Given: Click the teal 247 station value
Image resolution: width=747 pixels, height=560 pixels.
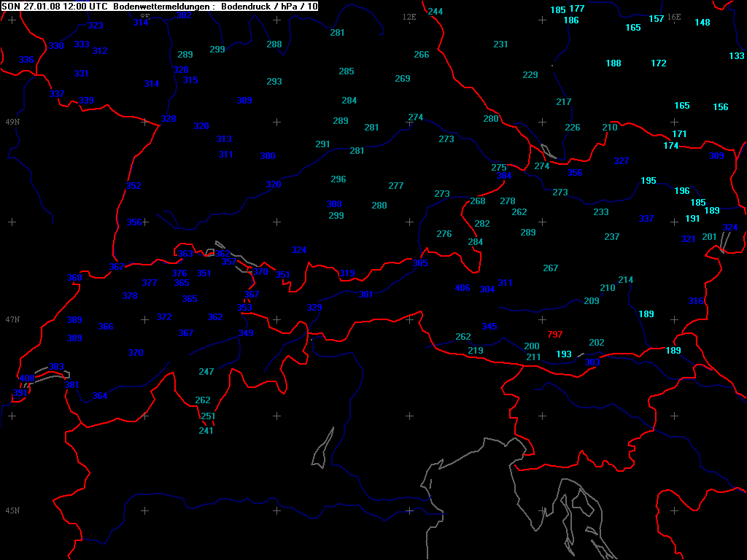Looking at the screenshot, I should tap(206, 372).
